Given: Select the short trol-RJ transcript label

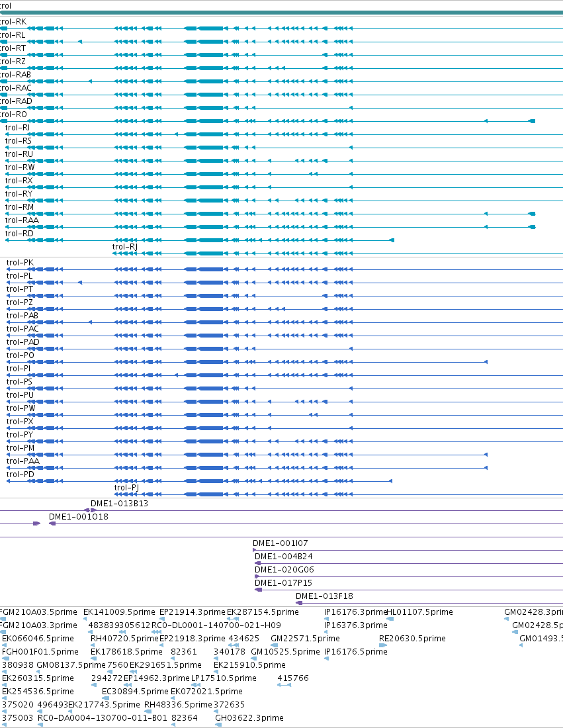Looking at the screenshot, I should pos(125,247).
